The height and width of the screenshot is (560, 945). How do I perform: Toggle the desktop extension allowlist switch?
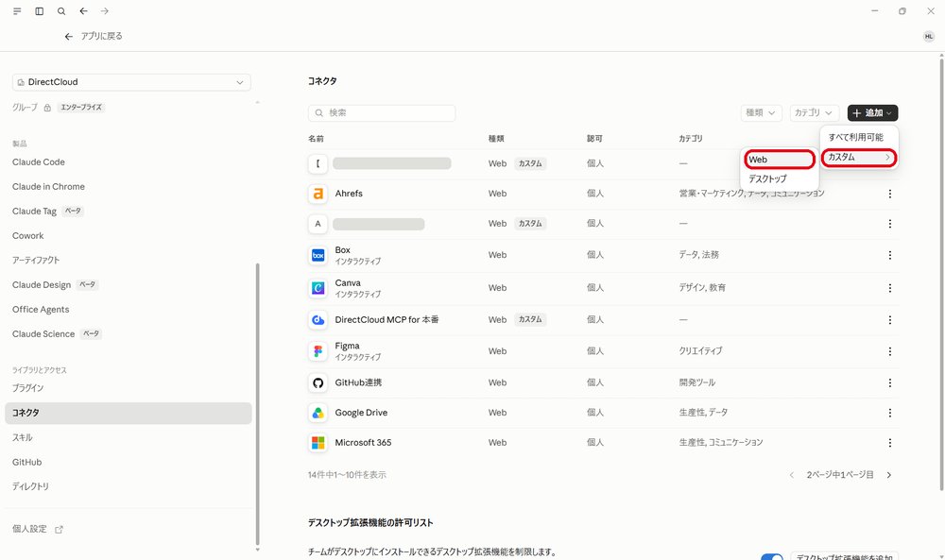point(771,556)
